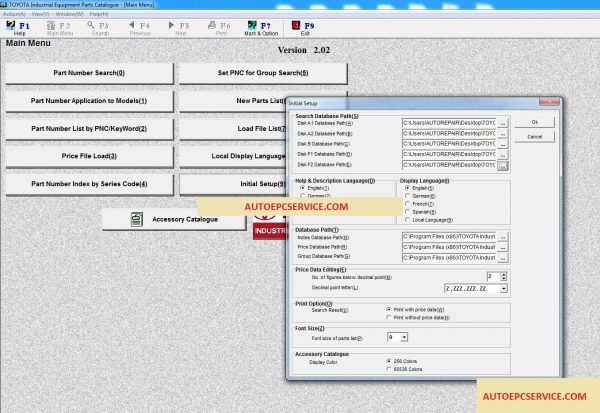This screenshot has height=413, width=600.
Task: Increase number of figures below decimal point
Action: tap(504, 274)
